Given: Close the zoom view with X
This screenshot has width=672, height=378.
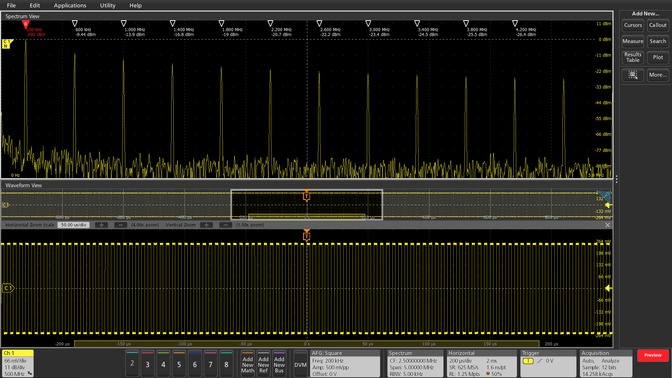Looking at the screenshot, I should 607,225.
